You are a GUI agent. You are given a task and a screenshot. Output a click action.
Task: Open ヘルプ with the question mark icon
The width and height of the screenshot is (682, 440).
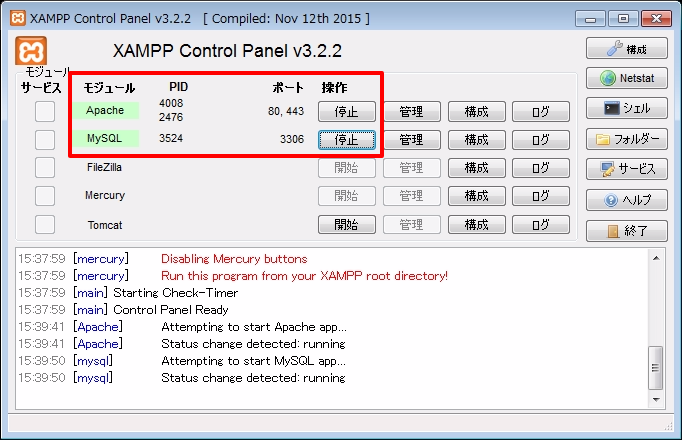[x=626, y=200]
